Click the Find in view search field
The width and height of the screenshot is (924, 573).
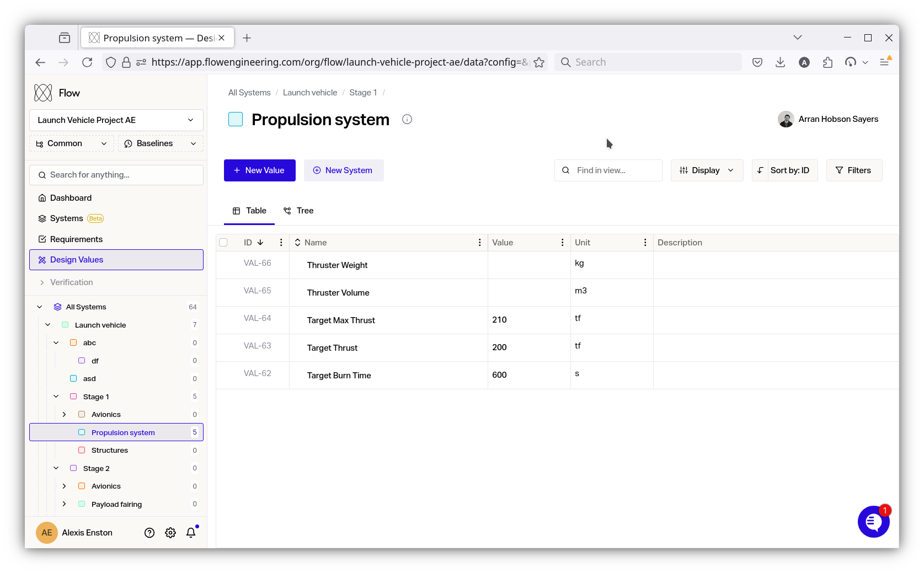click(608, 170)
